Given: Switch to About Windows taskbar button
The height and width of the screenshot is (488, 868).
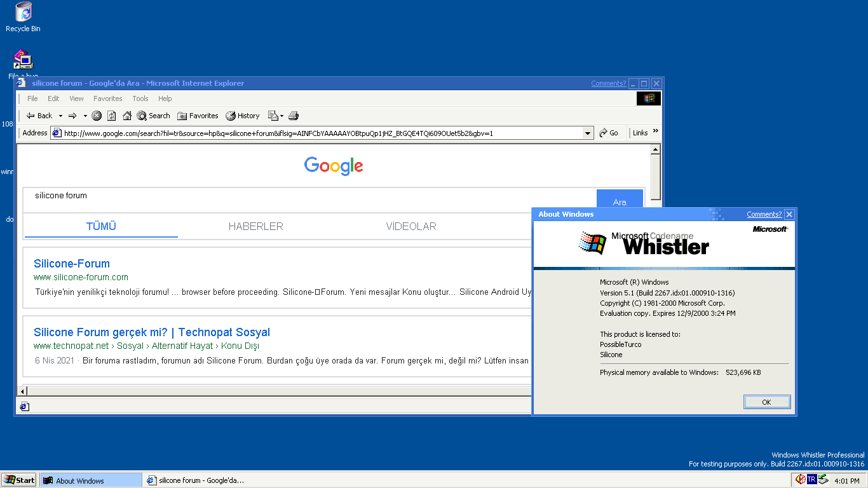Looking at the screenshot, I should tap(91, 480).
